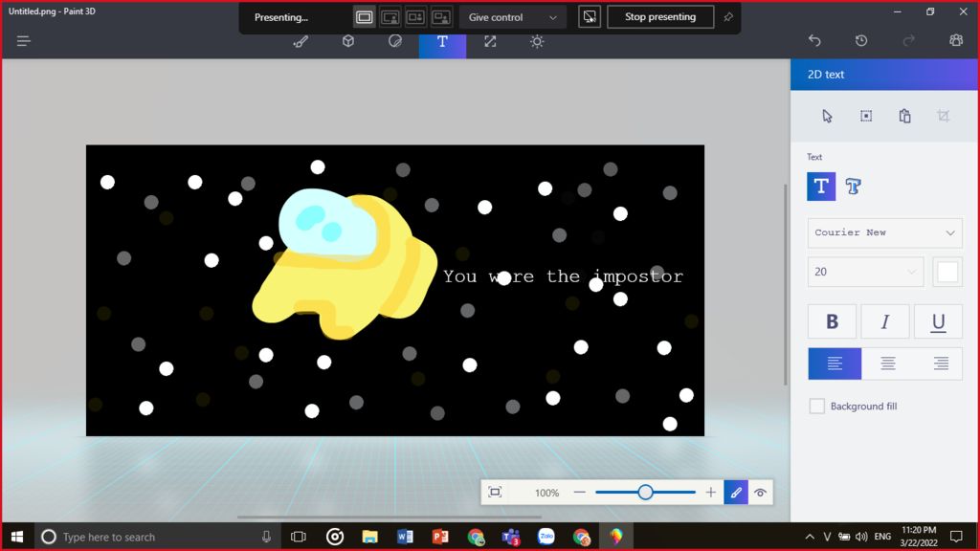
Task: Open the Courier New font dropdown
Action: 885,233
